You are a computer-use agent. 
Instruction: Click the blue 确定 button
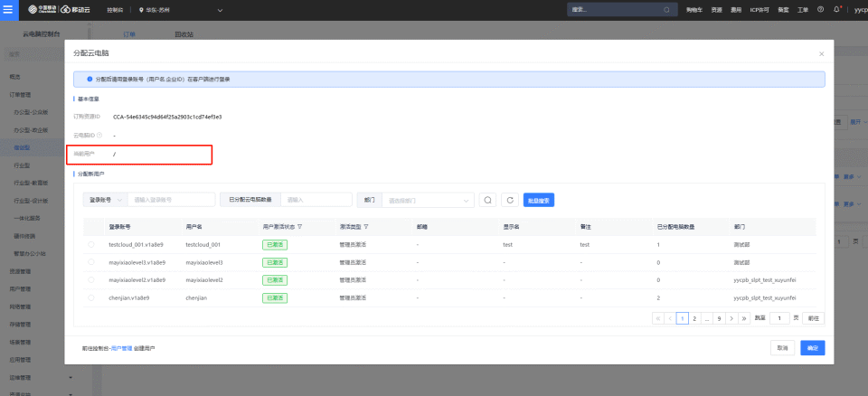tap(813, 348)
